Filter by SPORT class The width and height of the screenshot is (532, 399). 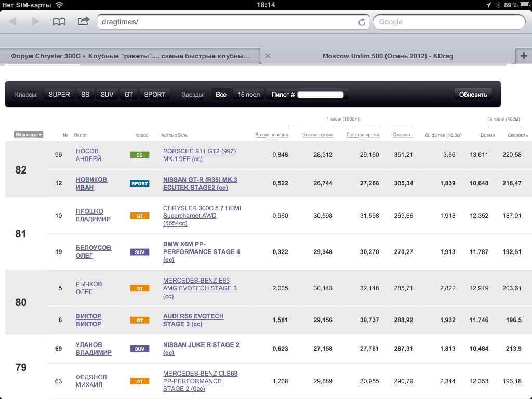[x=155, y=95]
